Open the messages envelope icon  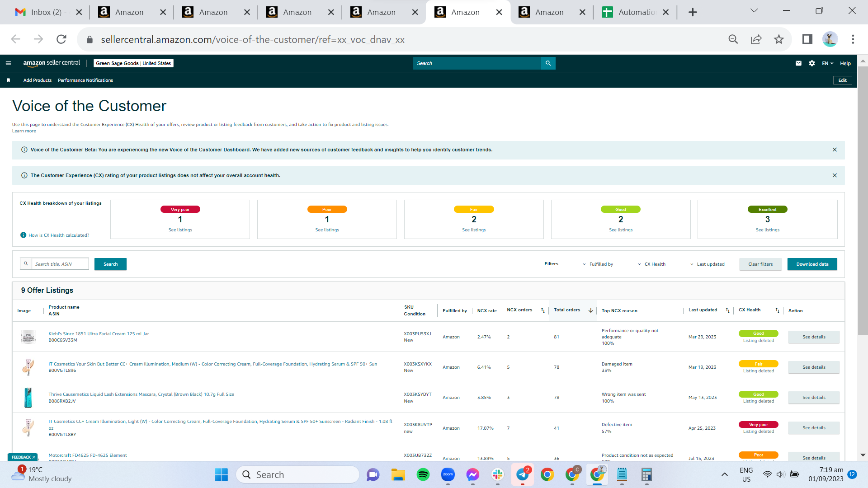[x=798, y=63]
